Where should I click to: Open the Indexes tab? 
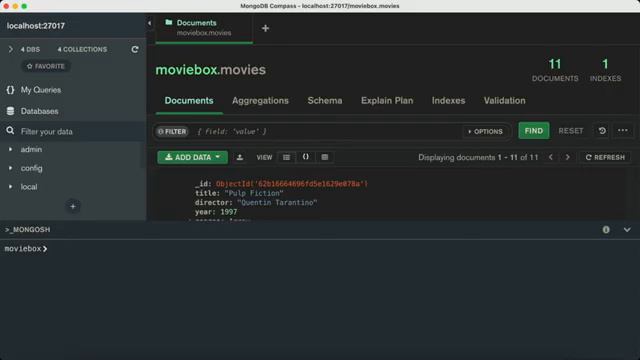click(x=449, y=101)
